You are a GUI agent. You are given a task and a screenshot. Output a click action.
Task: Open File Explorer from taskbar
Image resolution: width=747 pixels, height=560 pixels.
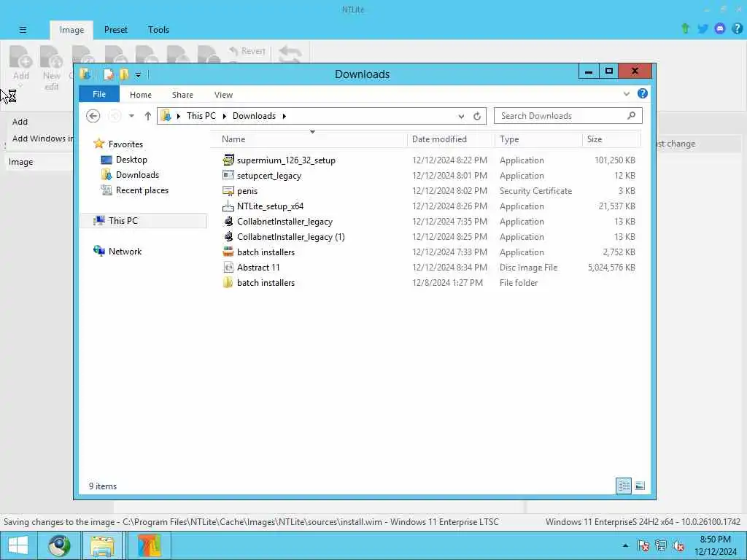click(x=102, y=545)
